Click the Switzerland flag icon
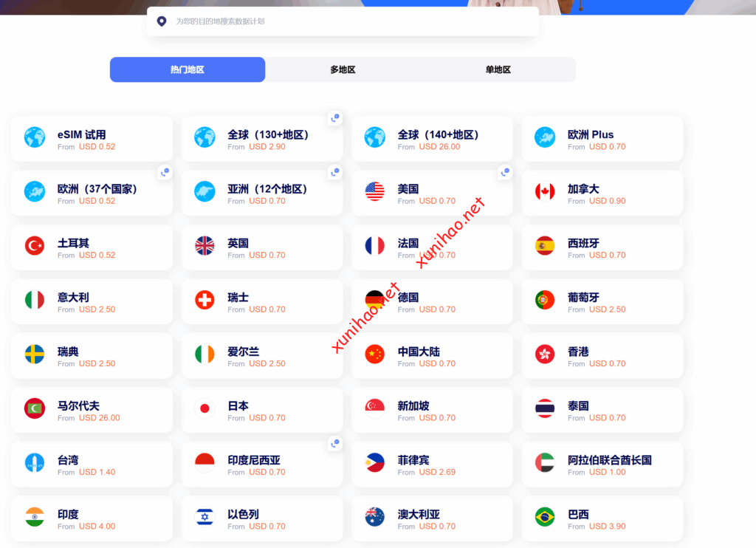The width and height of the screenshot is (756, 548). point(205,300)
